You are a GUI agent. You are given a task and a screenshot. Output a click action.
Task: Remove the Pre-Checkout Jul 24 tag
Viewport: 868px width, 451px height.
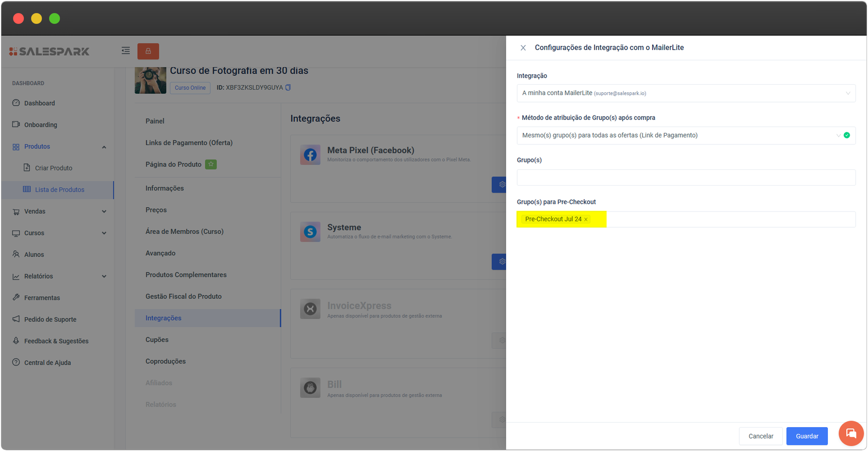(586, 219)
